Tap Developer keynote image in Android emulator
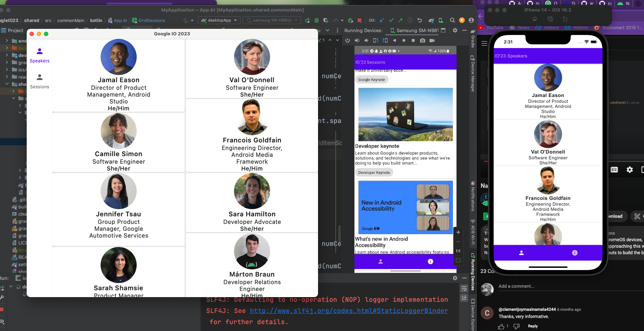 [405, 114]
